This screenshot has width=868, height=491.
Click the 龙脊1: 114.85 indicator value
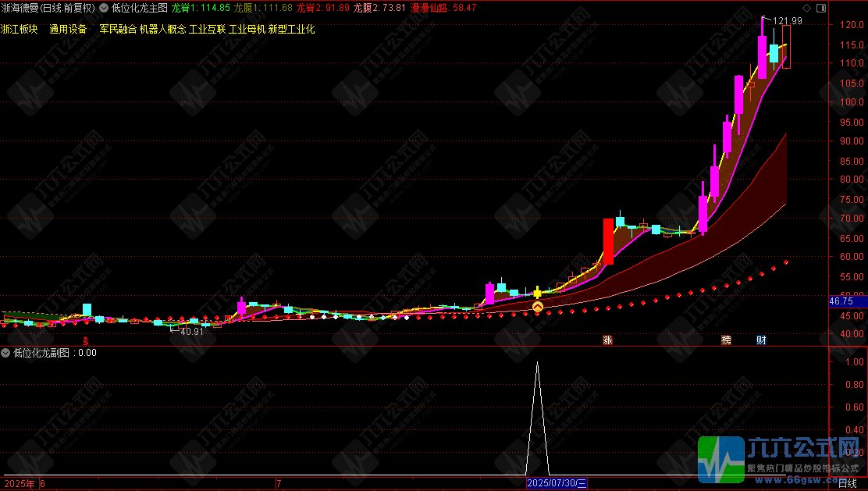tap(201, 8)
